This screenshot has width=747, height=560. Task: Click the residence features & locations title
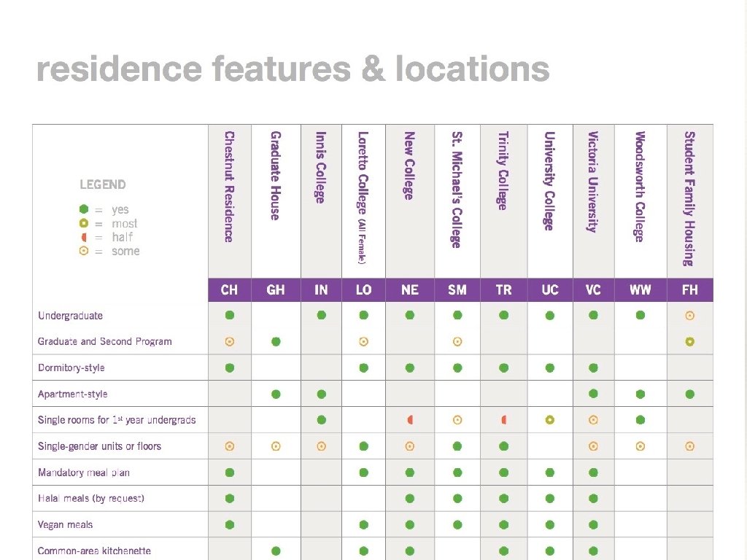pos(293,69)
